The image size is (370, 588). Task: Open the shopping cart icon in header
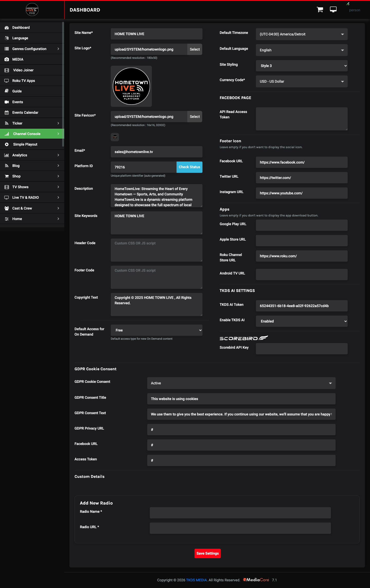click(320, 10)
